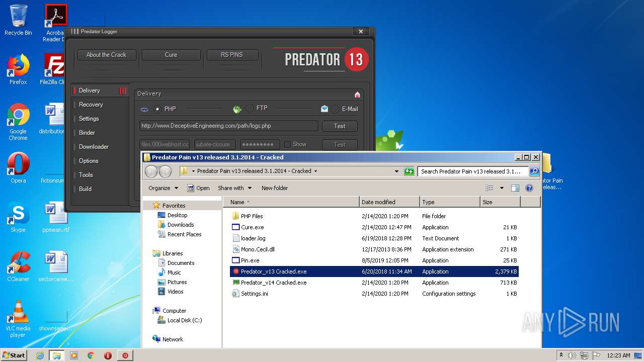Open the Organize dropdown menu

pos(163,188)
